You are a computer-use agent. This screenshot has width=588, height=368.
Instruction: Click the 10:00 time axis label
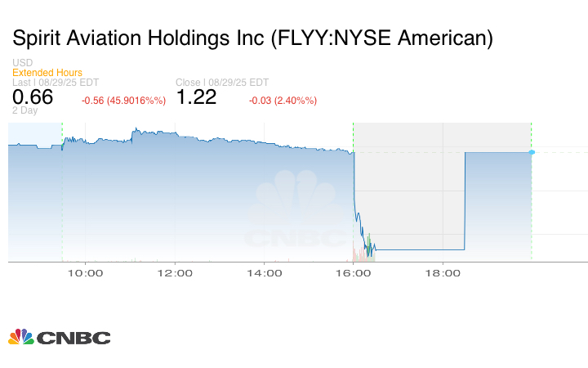click(x=84, y=274)
